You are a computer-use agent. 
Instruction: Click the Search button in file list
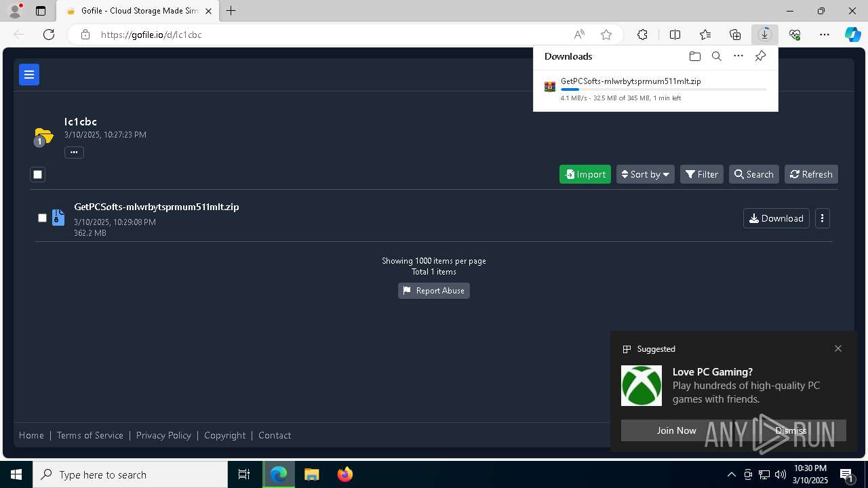(754, 174)
